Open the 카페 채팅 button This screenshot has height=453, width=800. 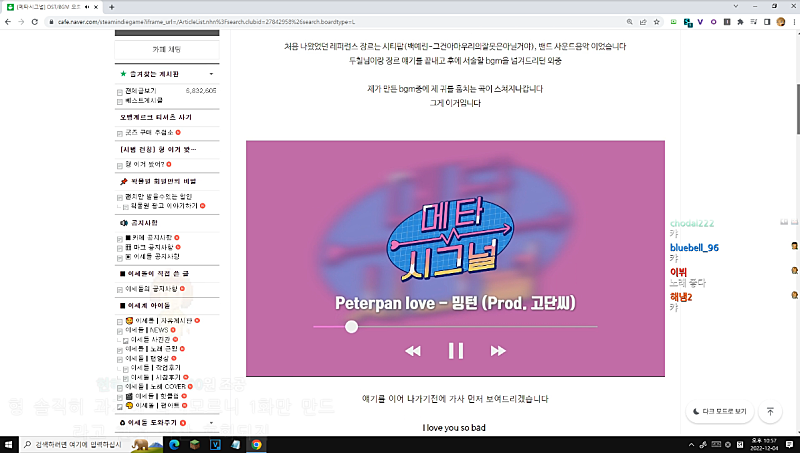pos(167,49)
